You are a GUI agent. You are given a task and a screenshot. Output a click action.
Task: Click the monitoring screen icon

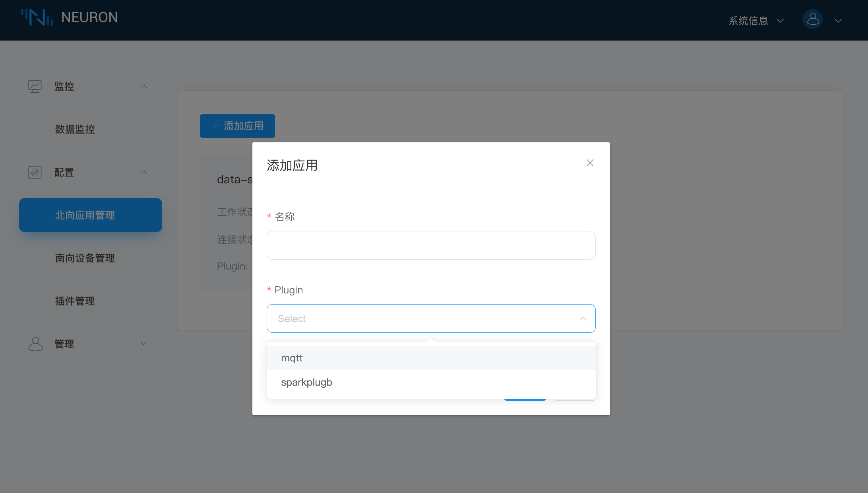[35, 86]
